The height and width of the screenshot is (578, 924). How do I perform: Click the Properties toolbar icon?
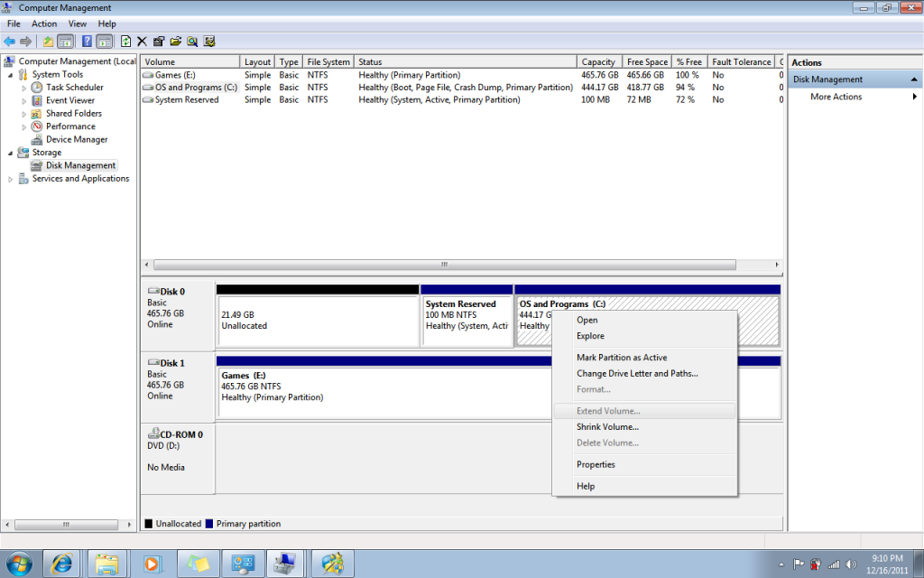159,42
